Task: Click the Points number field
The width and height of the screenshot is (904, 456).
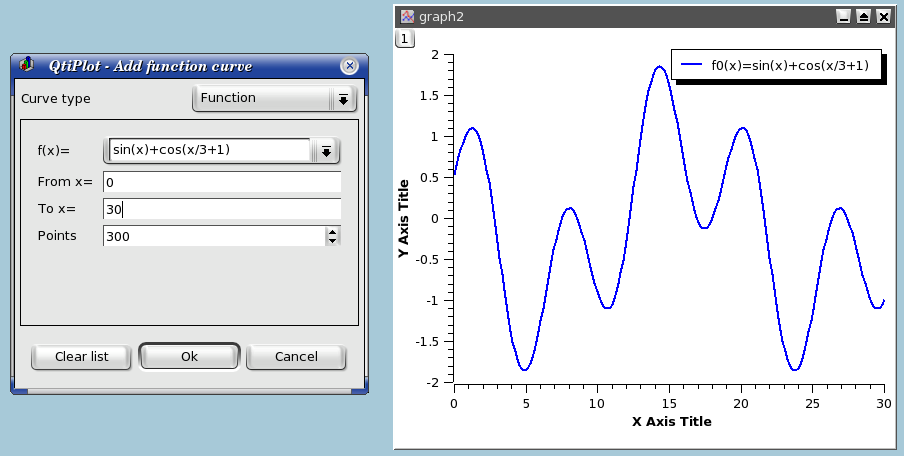Action: click(x=213, y=236)
